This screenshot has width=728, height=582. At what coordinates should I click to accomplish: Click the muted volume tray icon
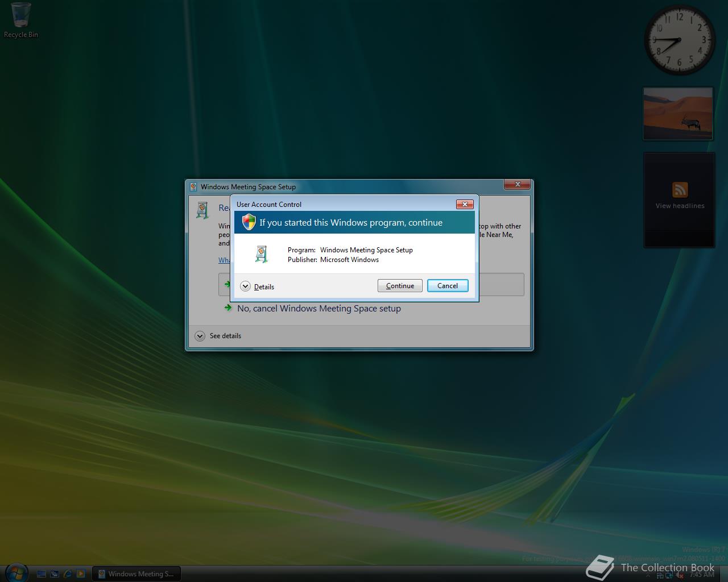(x=679, y=575)
